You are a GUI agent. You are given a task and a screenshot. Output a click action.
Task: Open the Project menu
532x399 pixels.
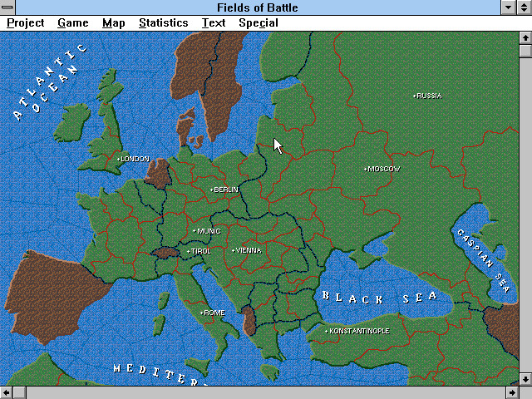pos(26,23)
